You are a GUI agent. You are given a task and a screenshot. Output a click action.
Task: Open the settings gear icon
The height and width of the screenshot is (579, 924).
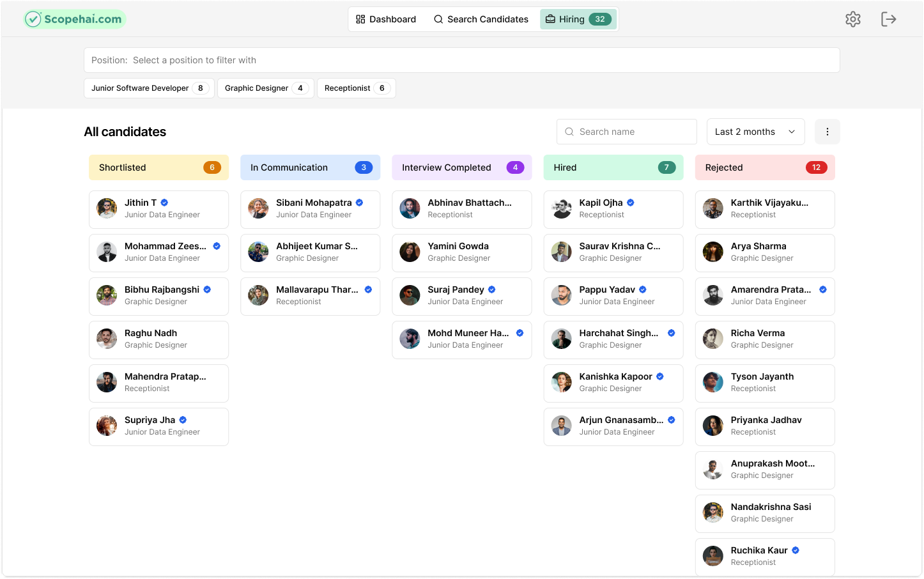click(x=852, y=19)
